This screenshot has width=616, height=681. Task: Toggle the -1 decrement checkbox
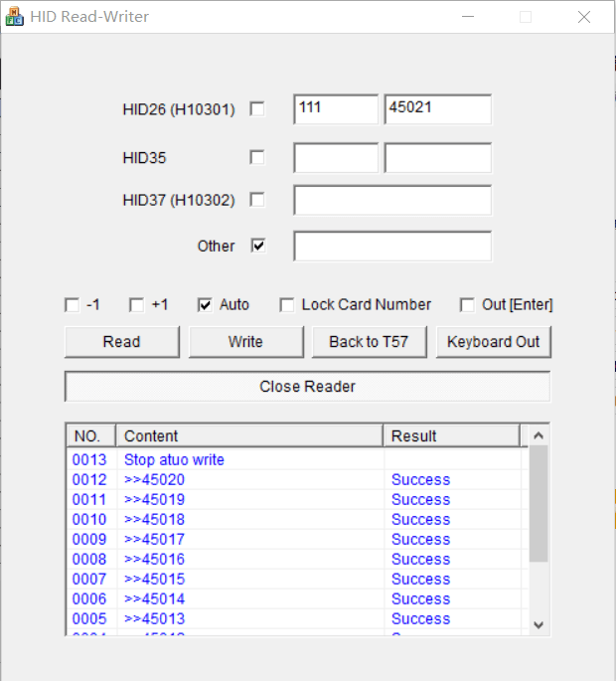[x=73, y=304]
